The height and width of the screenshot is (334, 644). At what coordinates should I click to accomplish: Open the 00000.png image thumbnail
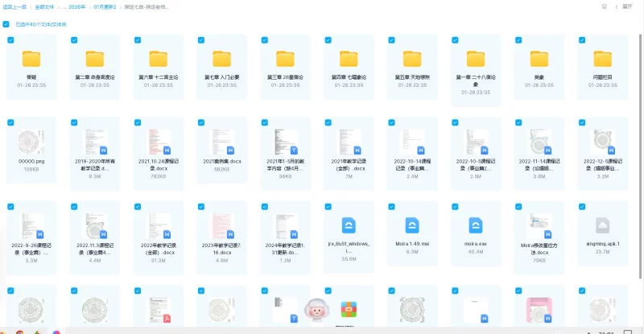click(31, 142)
